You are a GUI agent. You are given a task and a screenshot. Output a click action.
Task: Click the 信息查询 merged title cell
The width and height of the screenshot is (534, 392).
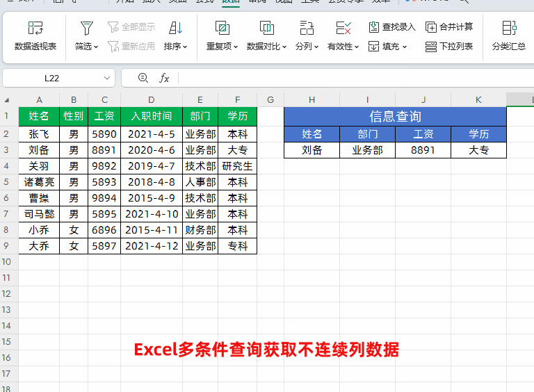tap(395, 116)
